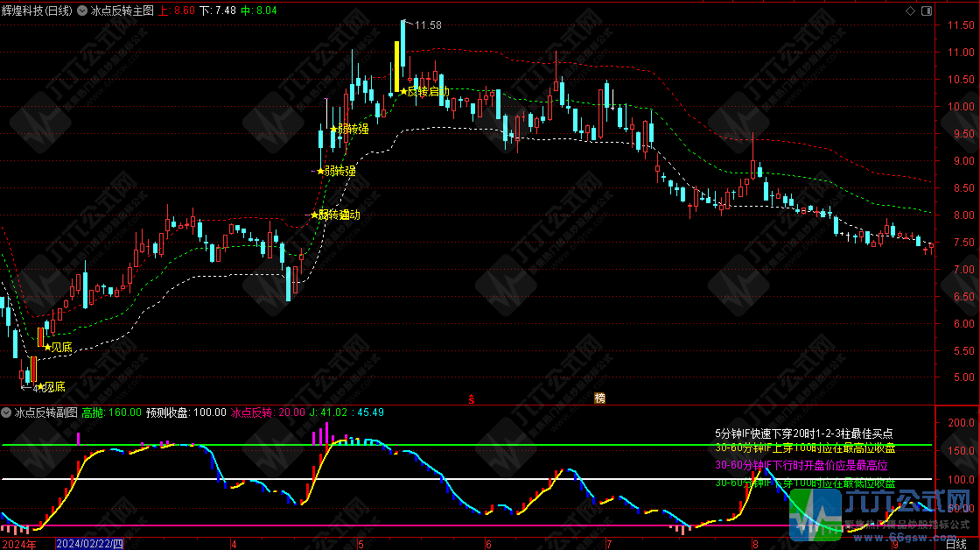
Task: Expand the 冰点反转副图 indicator dropdown arrow
Action: click(8, 412)
